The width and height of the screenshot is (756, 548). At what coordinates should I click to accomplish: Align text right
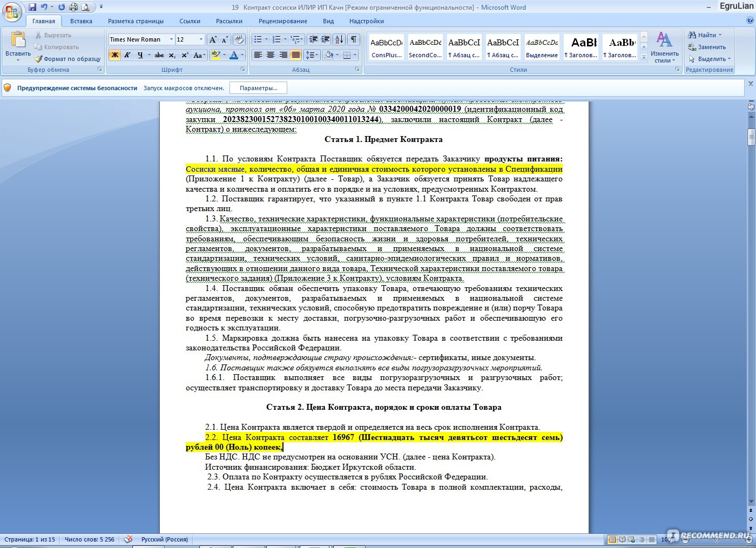point(283,55)
